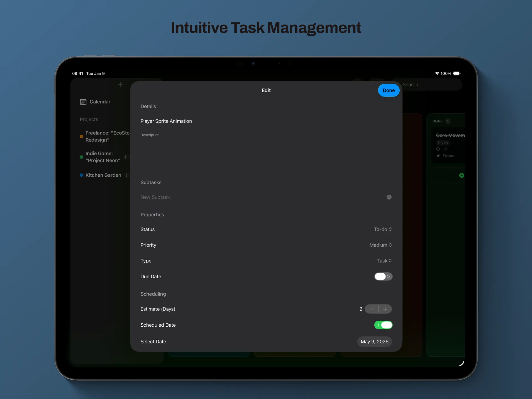Click subtask list icon beside Project Neon
532x399 pixels.
point(127,157)
